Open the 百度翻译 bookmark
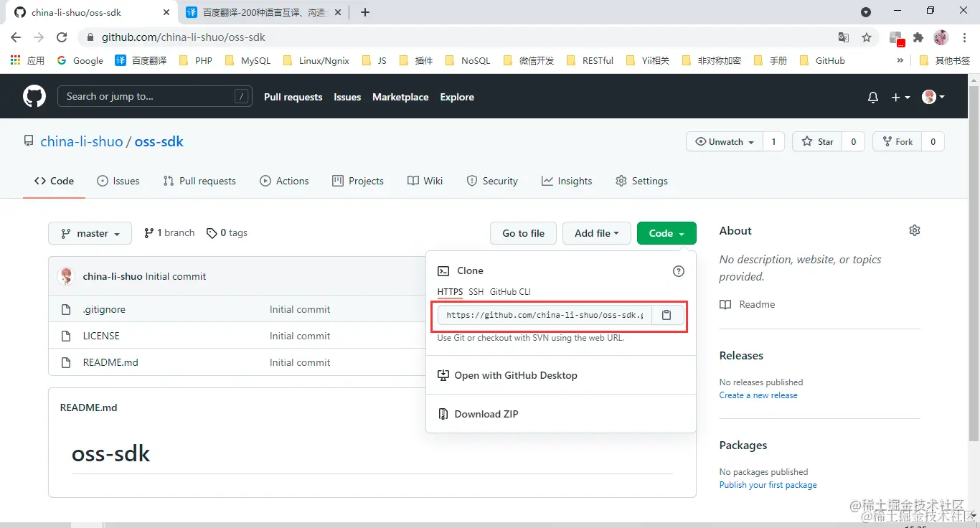 click(x=141, y=61)
